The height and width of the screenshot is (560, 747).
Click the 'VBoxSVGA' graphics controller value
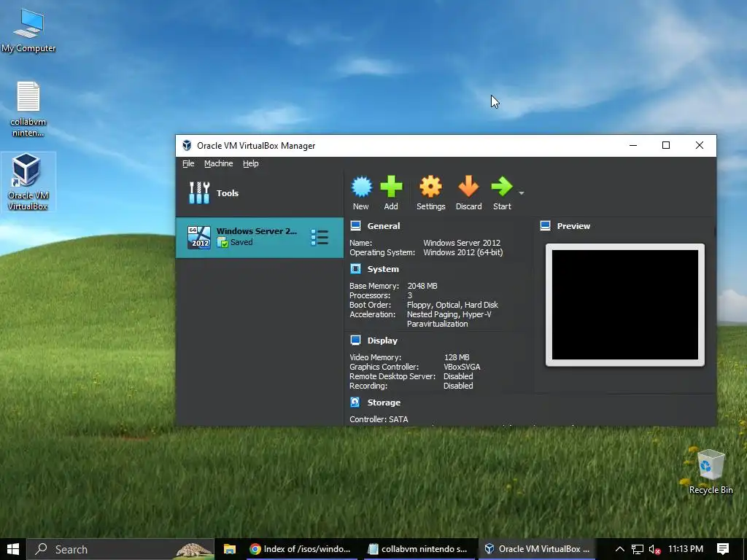click(462, 367)
